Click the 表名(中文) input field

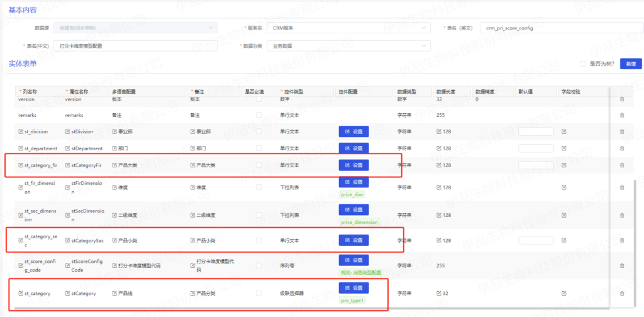(136, 46)
